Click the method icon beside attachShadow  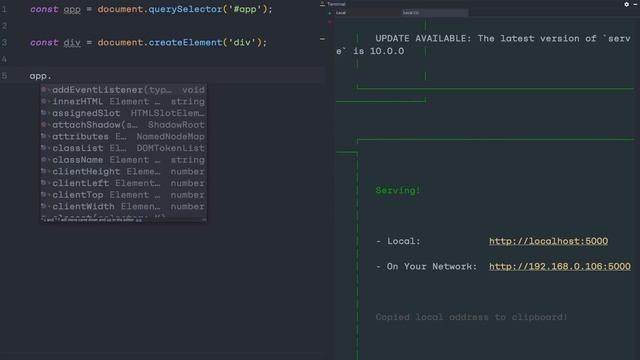[x=44, y=124]
